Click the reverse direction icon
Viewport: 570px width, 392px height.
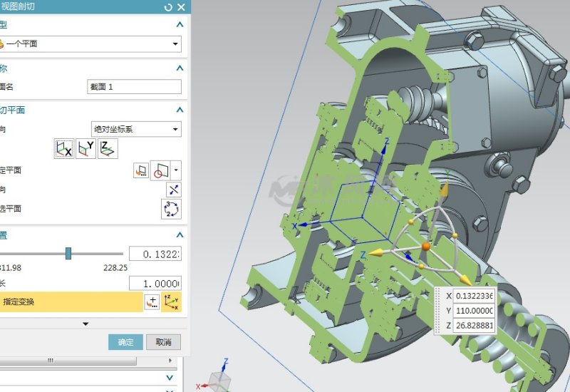pyautogui.click(x=173, y=189)
